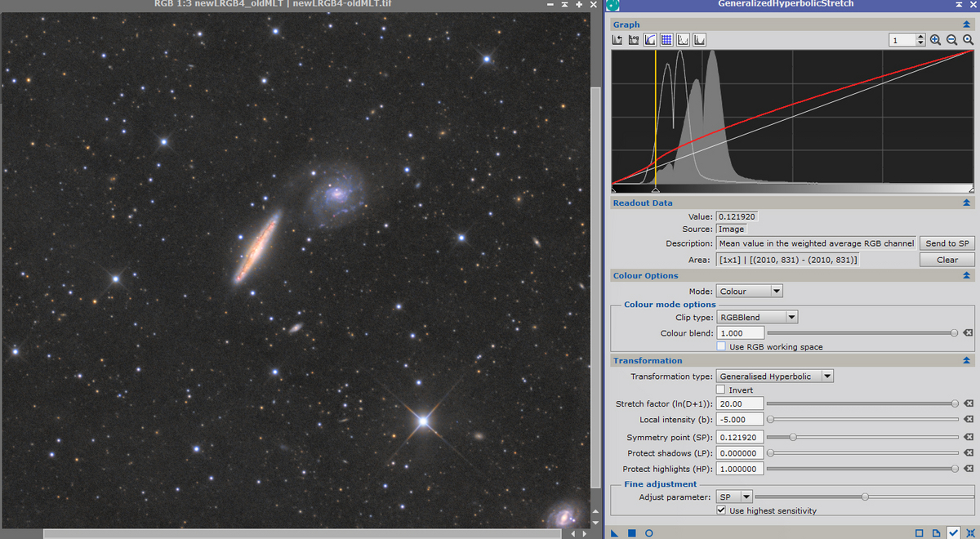The width and height of the screenshot is (980, 539).
Task: Open the Transformation type dropdown
Action: click(x=775, y=376)
